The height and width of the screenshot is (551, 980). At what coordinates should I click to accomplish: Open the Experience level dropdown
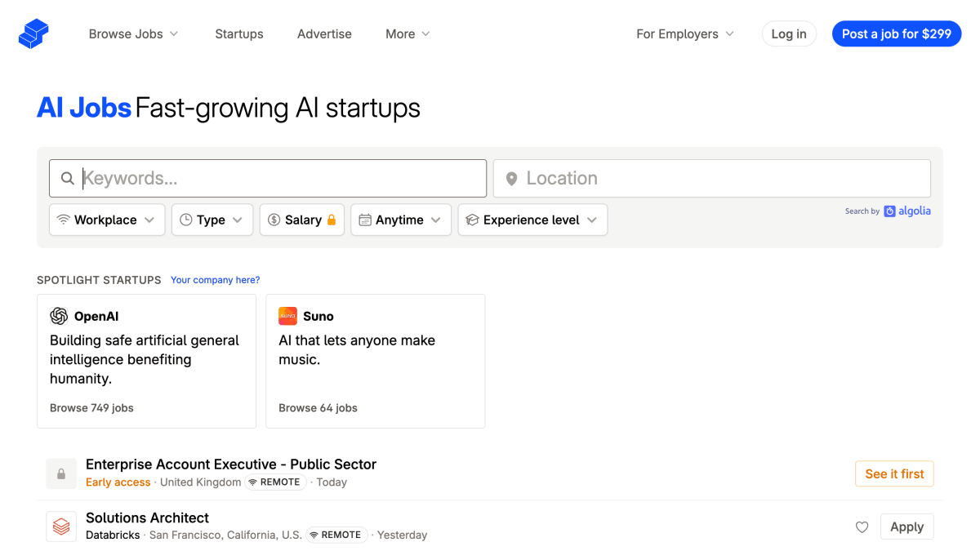pos(532,220)
